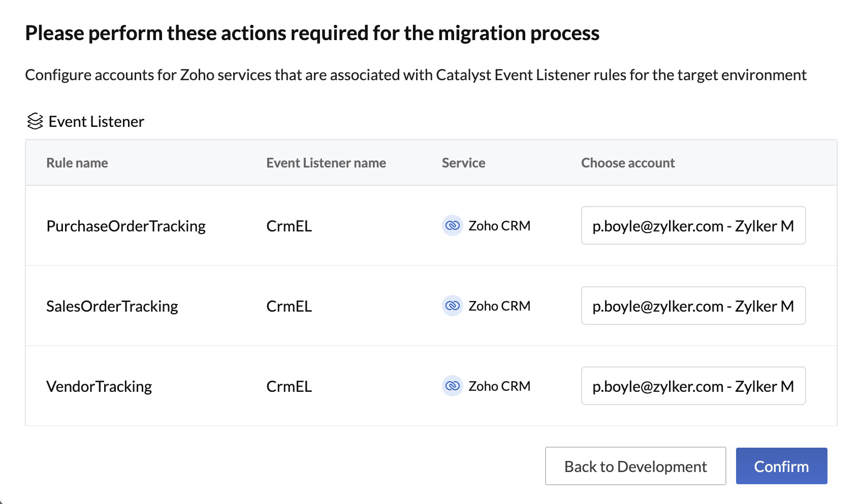The image size is (860, 504).
Task: Click the Rule name column header
Action: [x=77, y=163]
